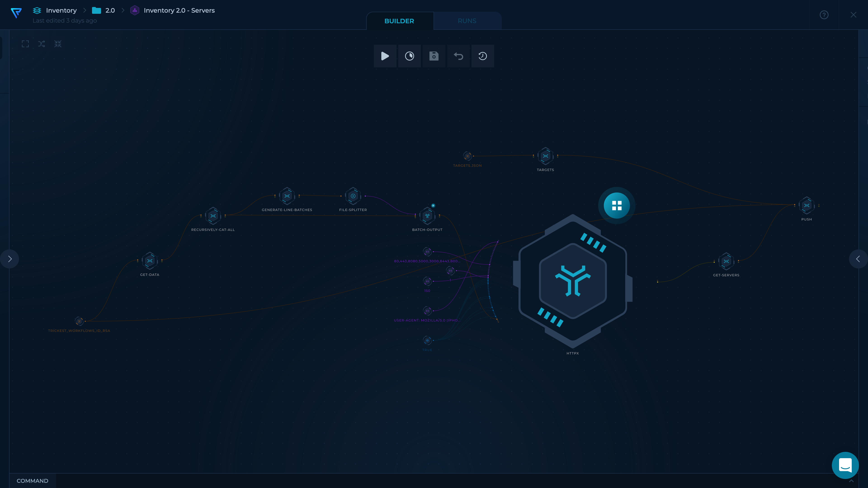
Task: Open the 2.0 folder breadcrumb
Action: coord(110,10)
